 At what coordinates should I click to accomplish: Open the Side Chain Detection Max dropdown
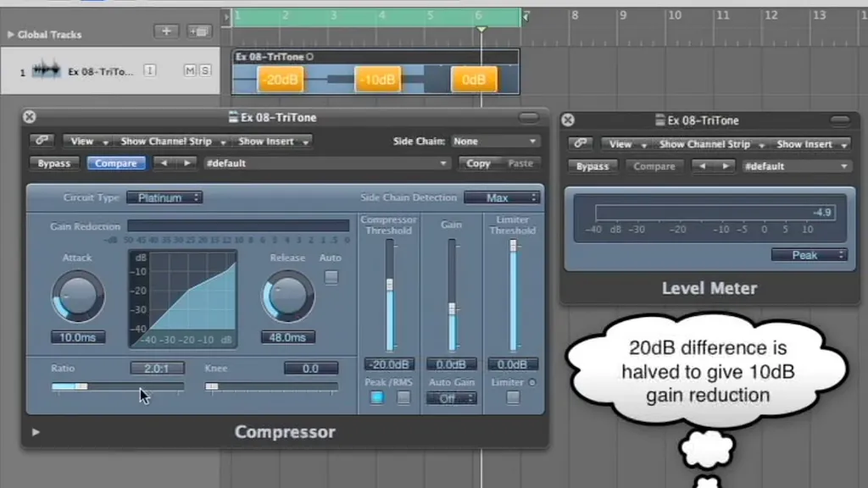pyautogui.click(x=501, y=197)
